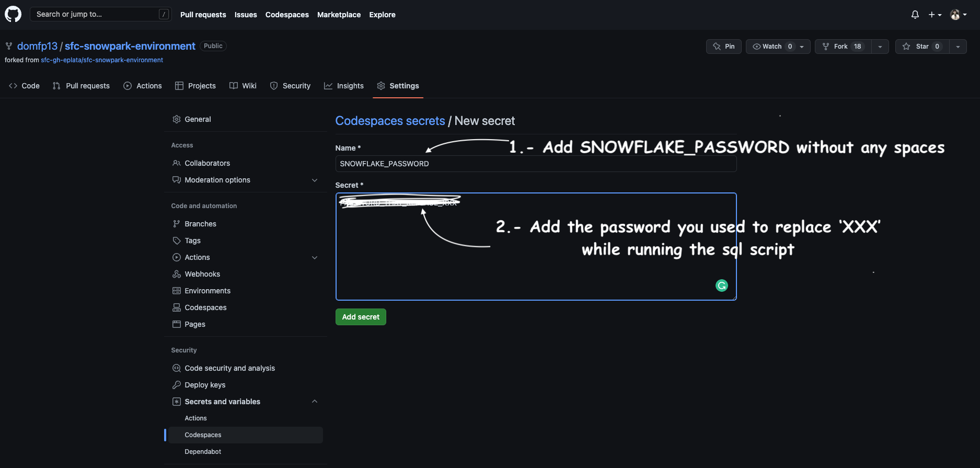This screenshot has height=468, width=980.
Task: Open Marketplace in top navigation
Action: click(x=339, y=15)
